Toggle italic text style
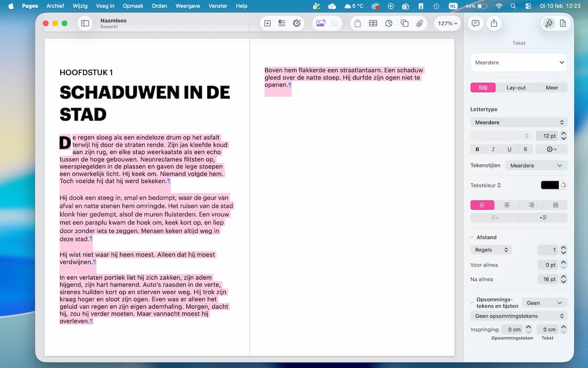 (x=493, y=149)
